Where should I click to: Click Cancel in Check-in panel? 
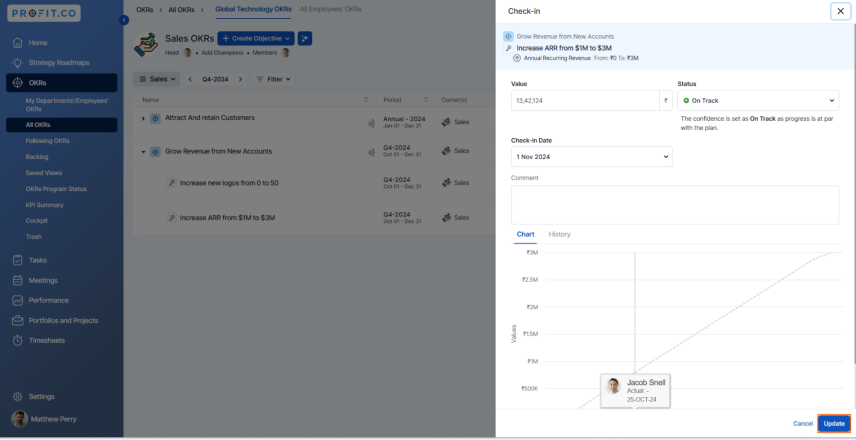pos(802,424)
